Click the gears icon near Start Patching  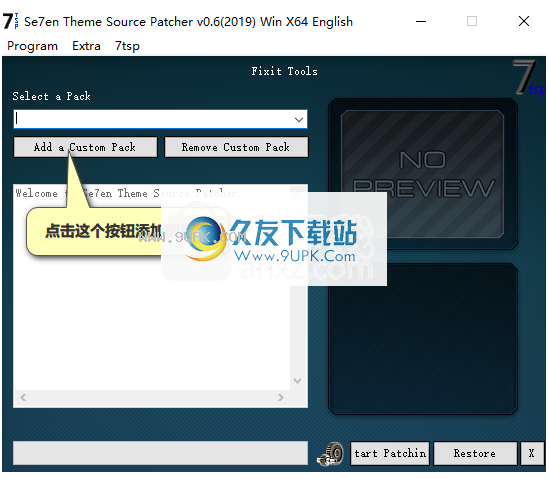(x=330, y=454)
